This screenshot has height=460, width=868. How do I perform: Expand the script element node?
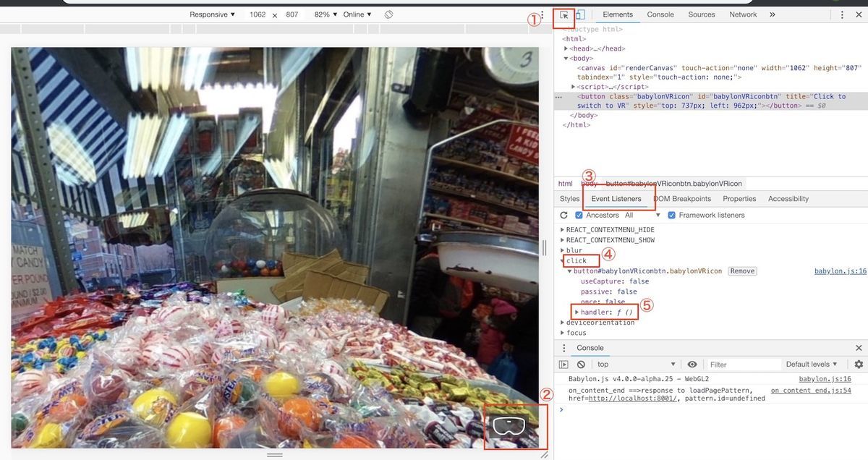pyautogui.click(x=574, y=87)
